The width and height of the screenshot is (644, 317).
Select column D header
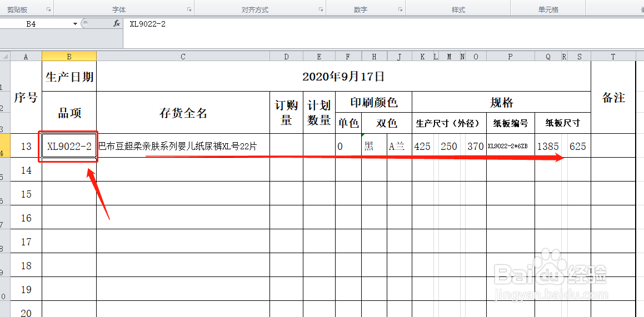pyautogui.click(x=286, y=57)
